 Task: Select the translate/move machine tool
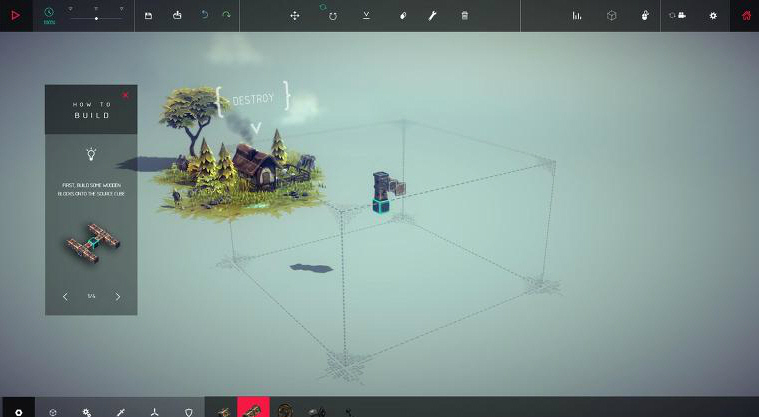click(295, 16)
